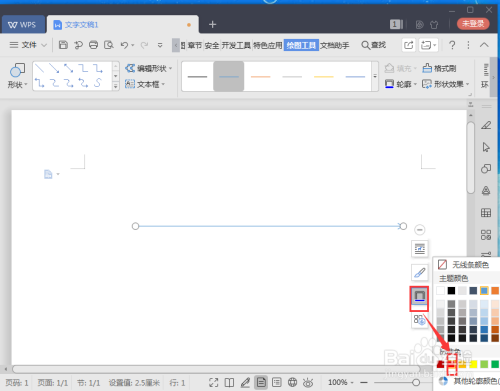
Task: Switch to outline view icon
Action: pos(276,382)
